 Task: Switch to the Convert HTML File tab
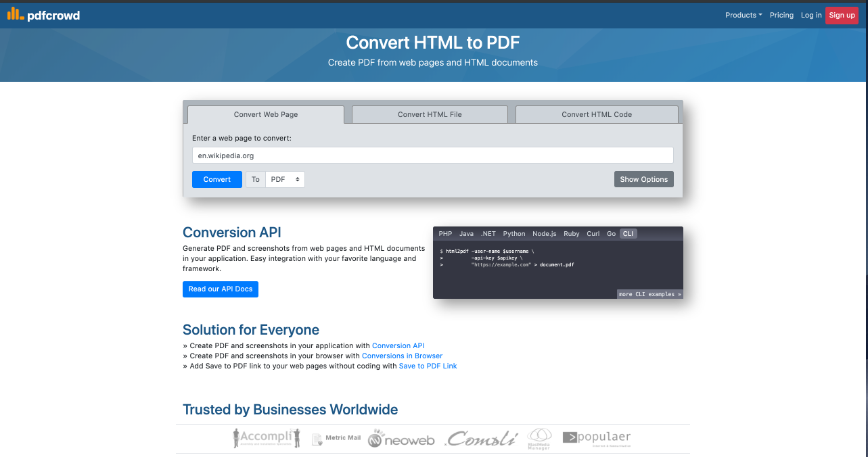tap(430, 114)
